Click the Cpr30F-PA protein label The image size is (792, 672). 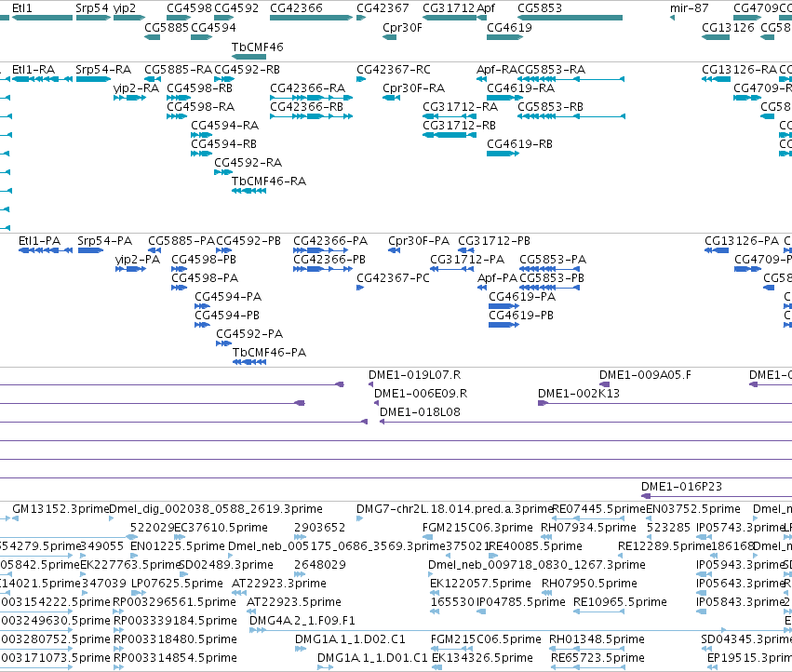click(x=419, y=241)
